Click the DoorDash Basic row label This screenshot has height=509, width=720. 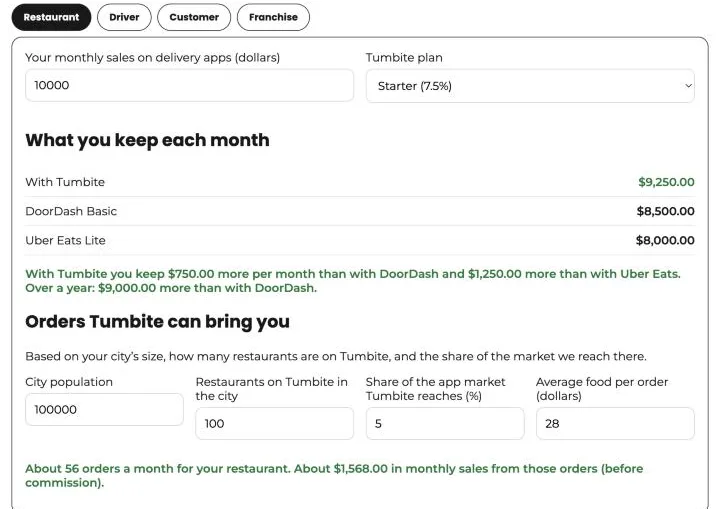pos(71,211)
